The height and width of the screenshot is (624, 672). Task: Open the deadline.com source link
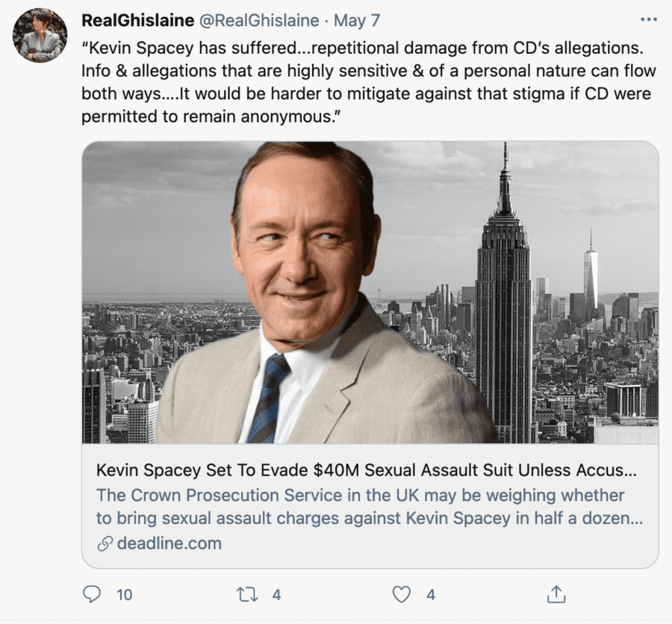coord(169,543)
